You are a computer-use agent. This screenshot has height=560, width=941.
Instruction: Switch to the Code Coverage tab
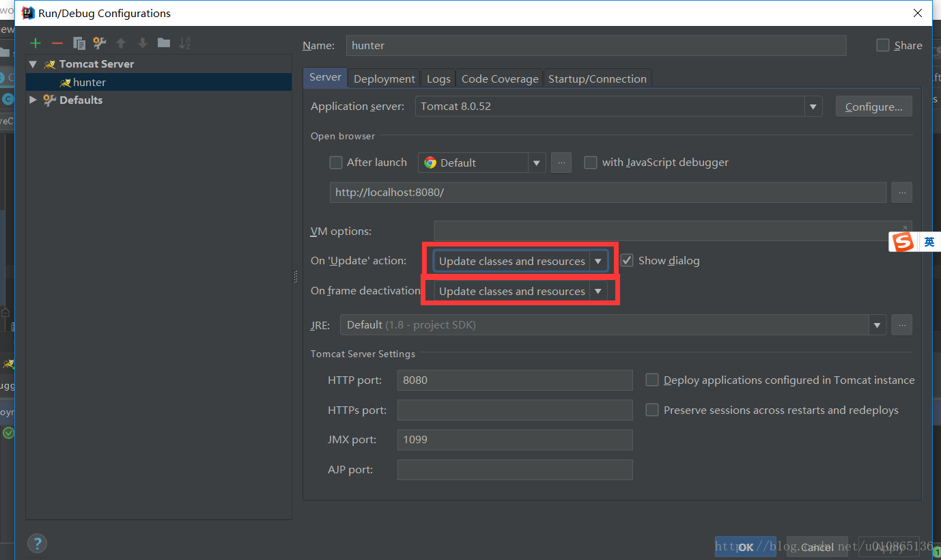pyautogui.click(x=500, y=79)
